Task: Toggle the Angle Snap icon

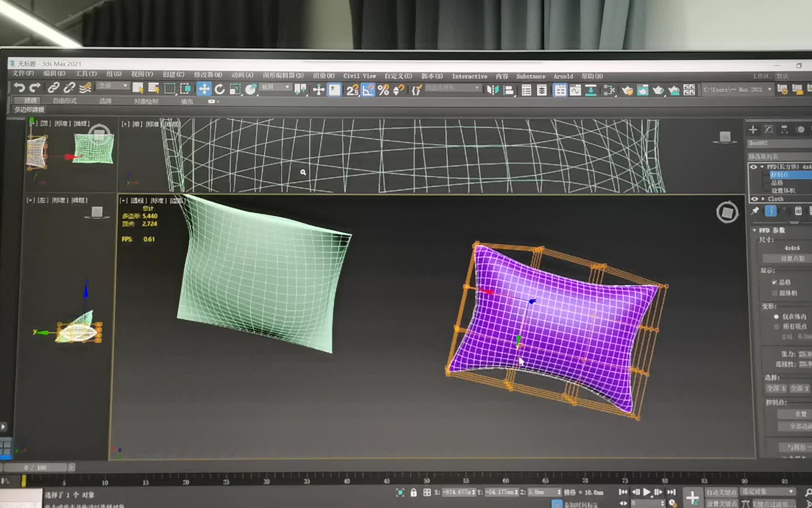Action: pyautogui.click(x=368, y=90)
